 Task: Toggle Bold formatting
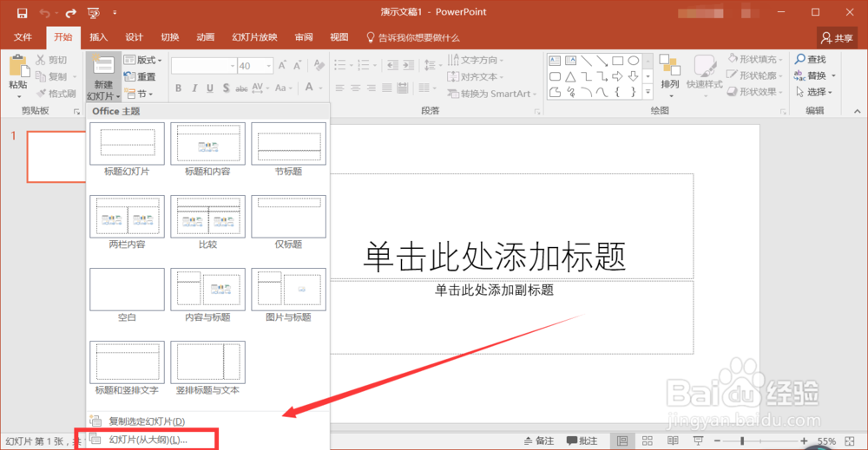pyautogui.click(x=178, y=88)
